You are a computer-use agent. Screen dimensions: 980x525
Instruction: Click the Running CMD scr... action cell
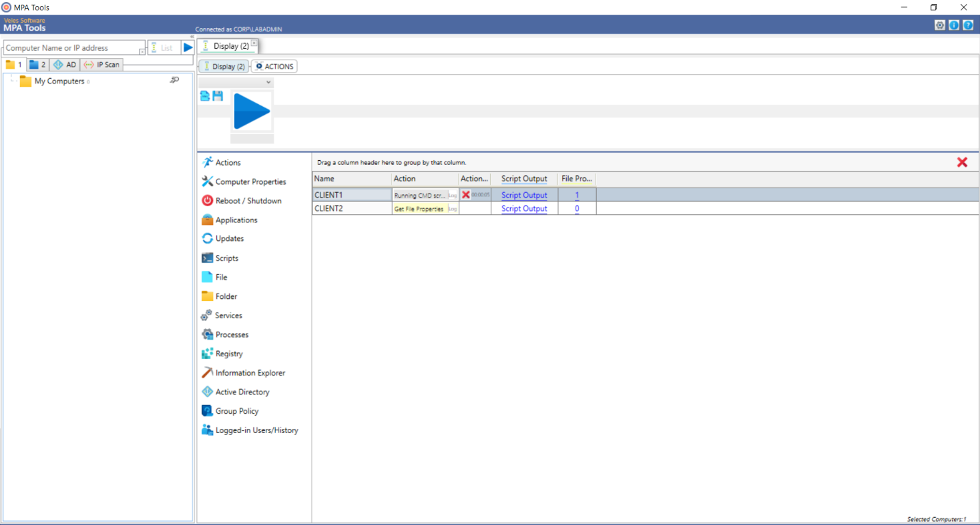coord(420,195)
